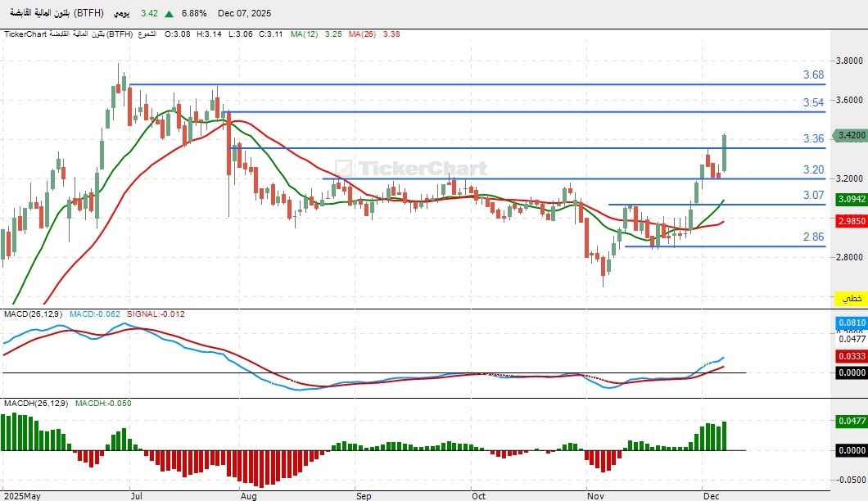The height and width of the screenshot is (501, 868).
Task: Click the blue 0.0810 MACD value tag
Action: click(x=851, y=323)
